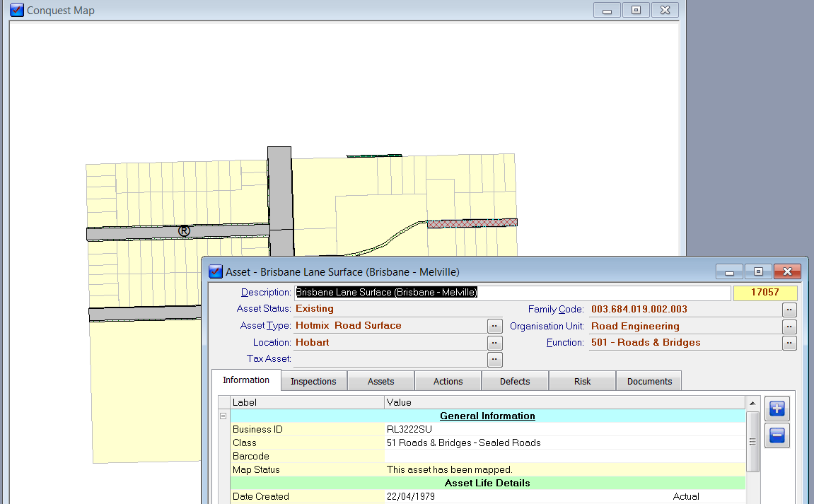
Task: Click the Date Created value 22/04/1979
Action: pos(411,497)
